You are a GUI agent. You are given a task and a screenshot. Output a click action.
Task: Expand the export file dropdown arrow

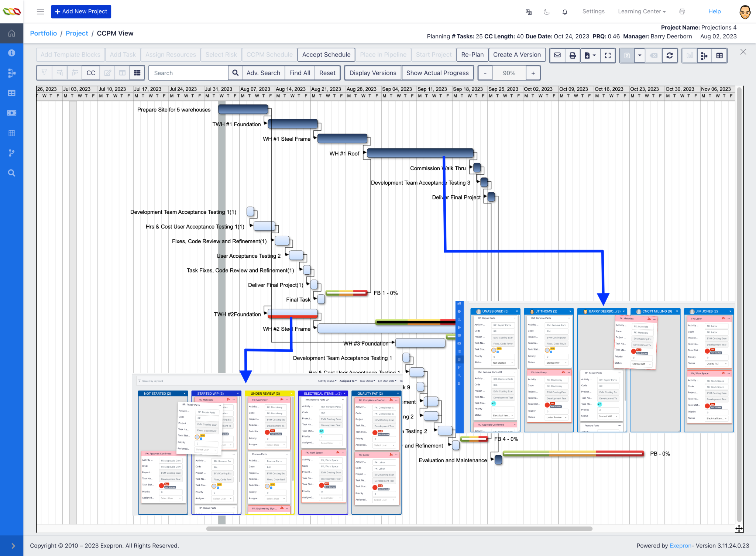click(x=594, y=55)
